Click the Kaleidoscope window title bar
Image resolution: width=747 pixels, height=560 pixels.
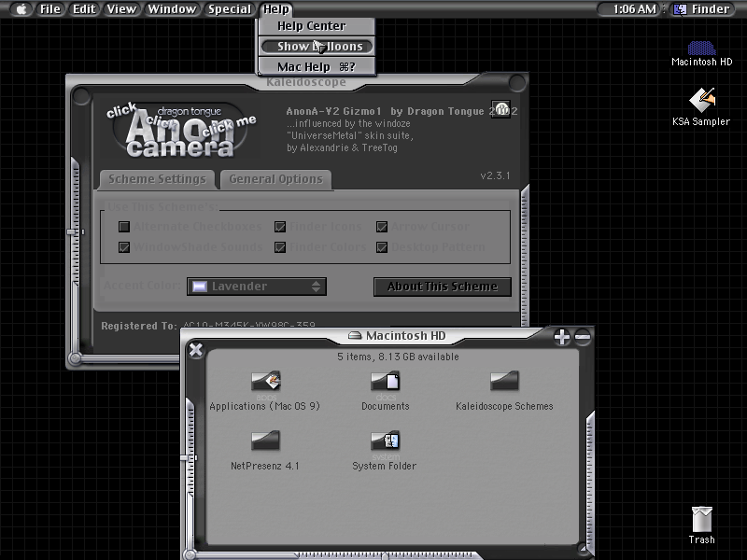click(306, 82)
